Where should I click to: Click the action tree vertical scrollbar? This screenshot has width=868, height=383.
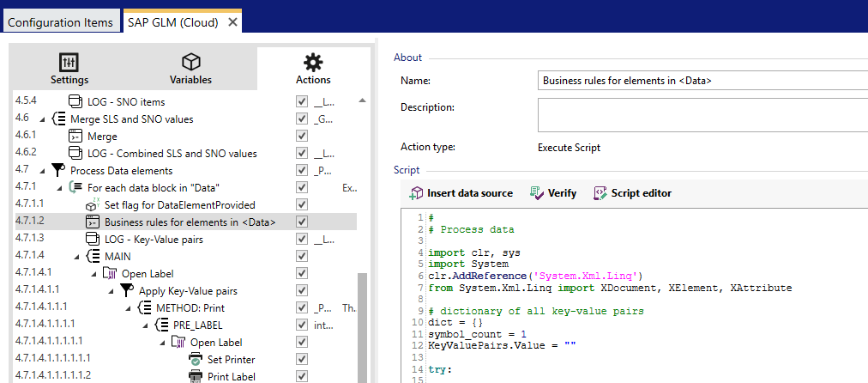pos(361,326)
